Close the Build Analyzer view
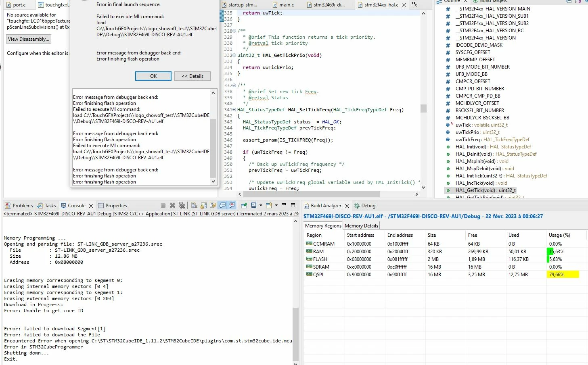The height and width of the screenshot is (365, 588). (x=347, y=206)
